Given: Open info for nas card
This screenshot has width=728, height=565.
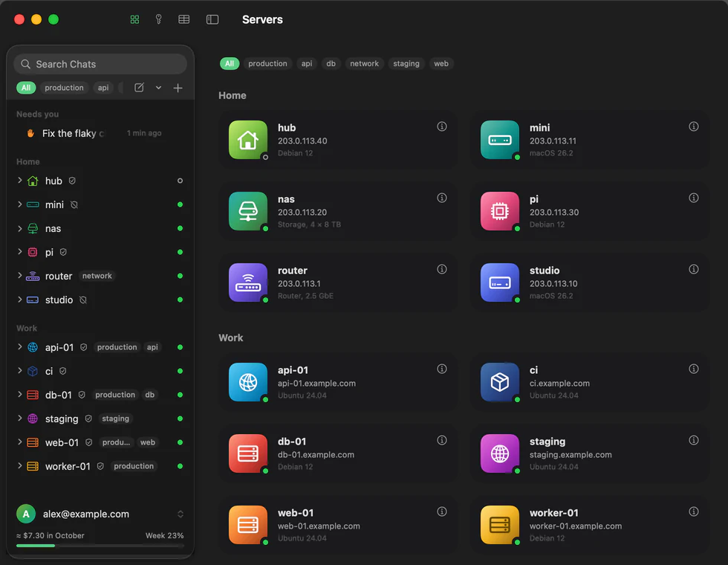Looking at the screenshot, I should point(442,198).
